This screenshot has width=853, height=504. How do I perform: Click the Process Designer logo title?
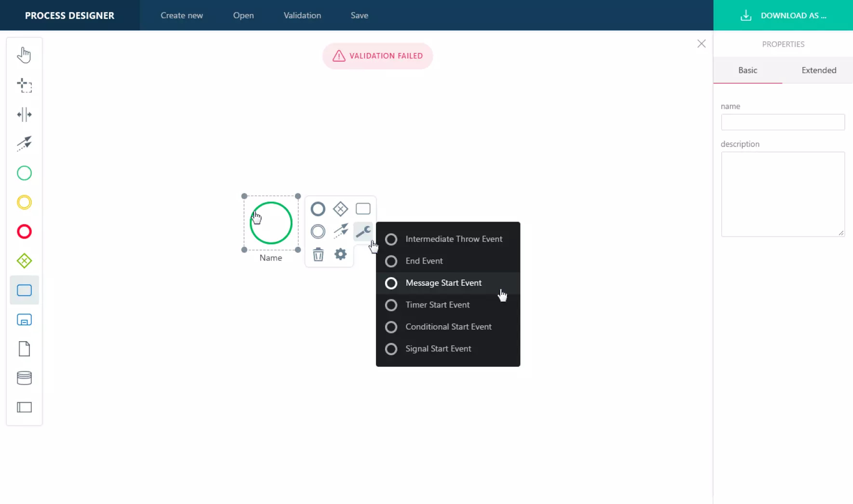(x=70, y=15)
